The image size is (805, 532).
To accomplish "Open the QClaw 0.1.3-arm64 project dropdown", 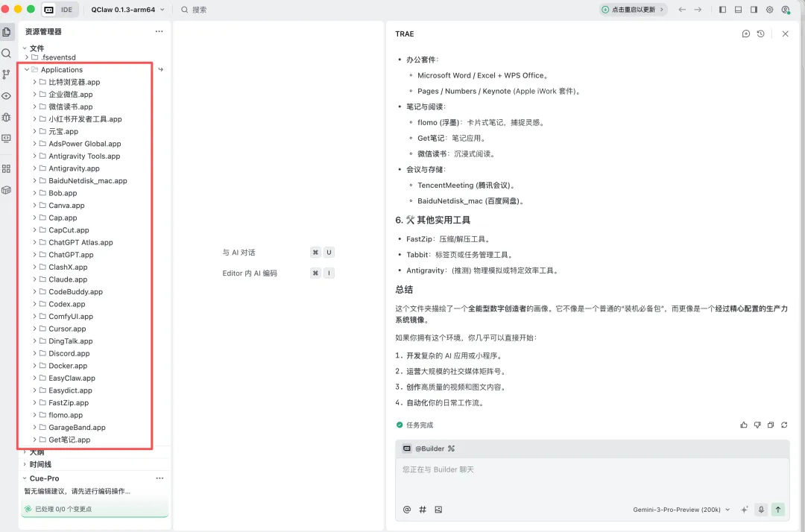I will (x=128, y=10).
